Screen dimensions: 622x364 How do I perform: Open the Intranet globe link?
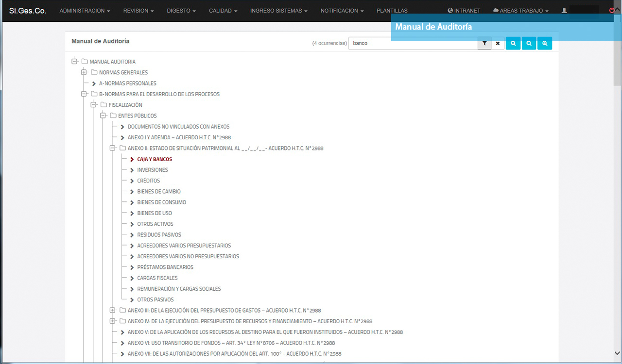(x=464, y=11)
